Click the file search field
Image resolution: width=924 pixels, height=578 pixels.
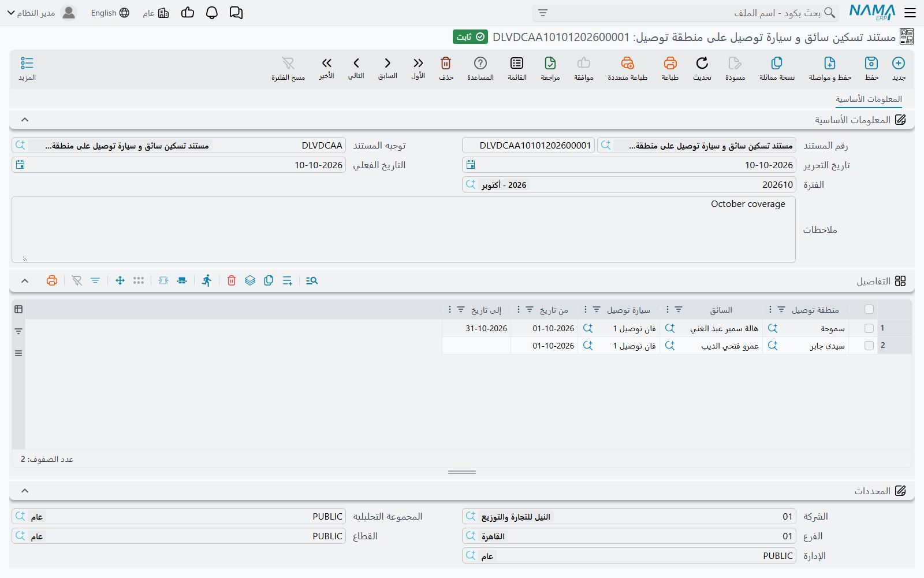[685, 13]
